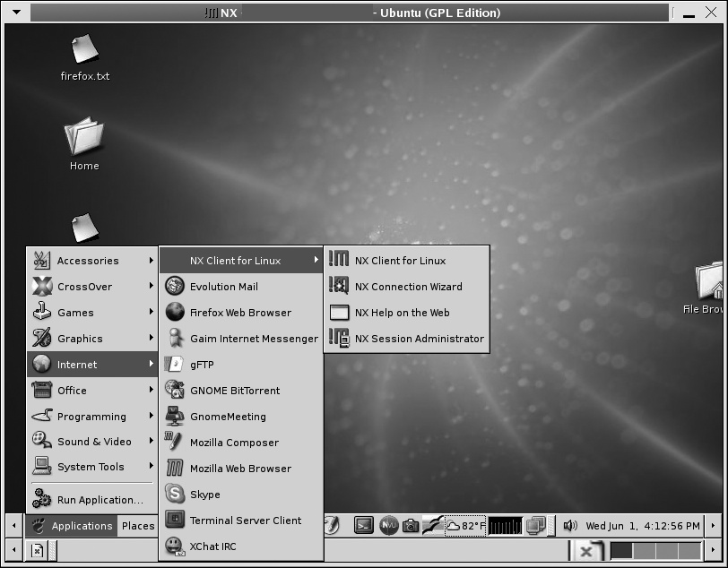This screenshot has height=568, width=728.
Task: Click the terminal launcher in panel
Action: 363,526
